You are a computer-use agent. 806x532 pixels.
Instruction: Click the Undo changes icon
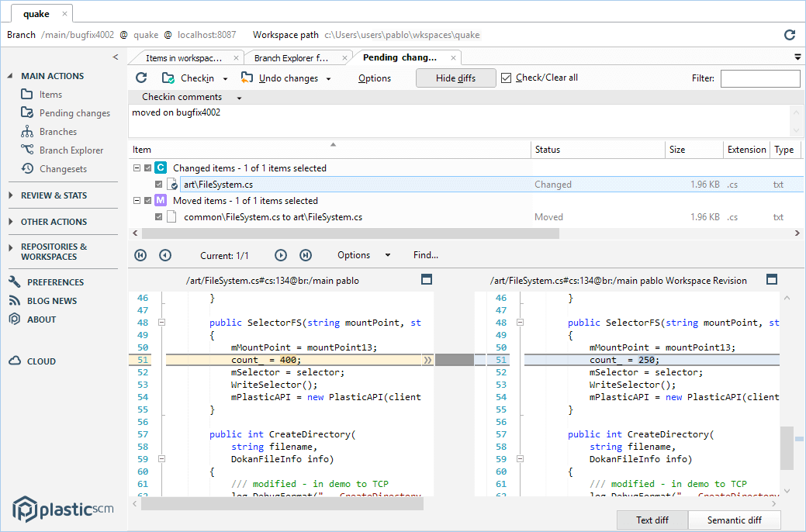point(247,78)
